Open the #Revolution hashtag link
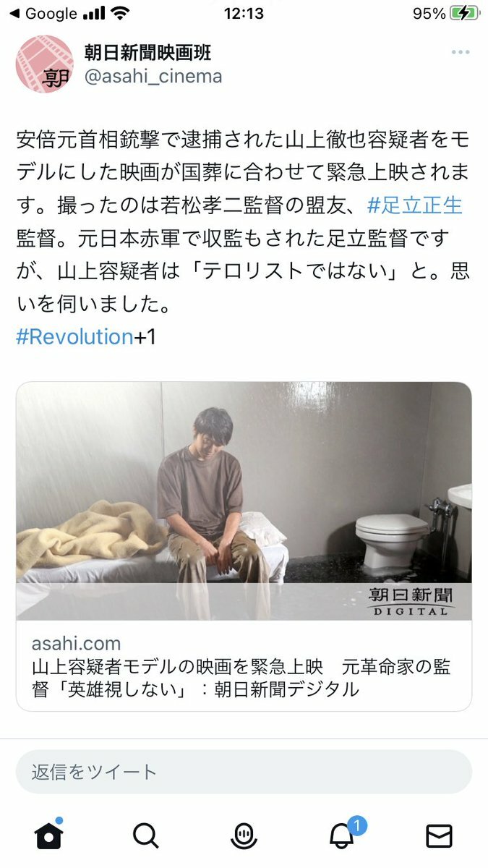Viewport: 488px width, 868px height. click(74, 336)
